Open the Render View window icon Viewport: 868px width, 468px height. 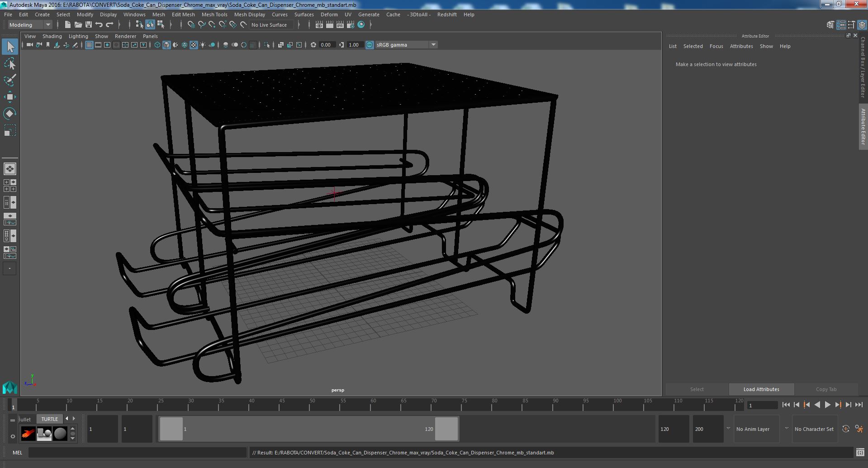tap(319, 25)
